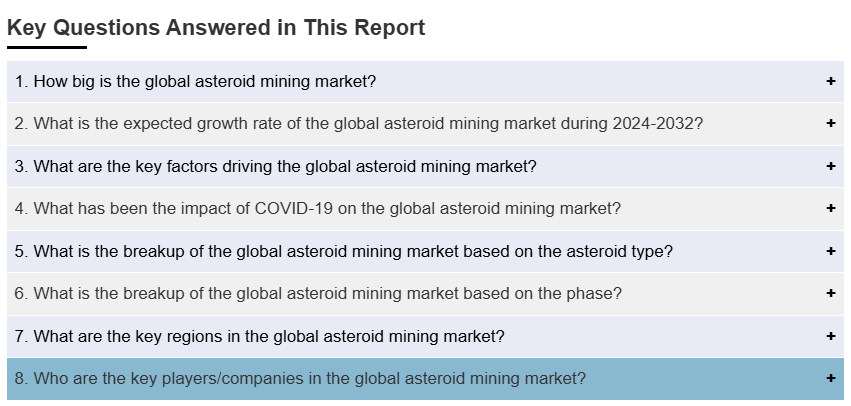Click plus icon beside expected growth rate question
Image resolution: width=851 pixels, height=406 pixels.
tap(830, 123)
